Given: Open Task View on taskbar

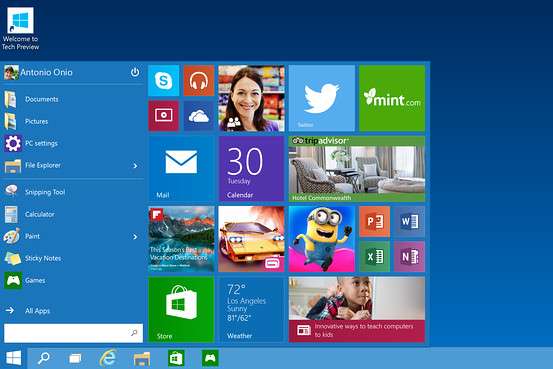Looking at the screenshot, I should (x=75, y=359).
